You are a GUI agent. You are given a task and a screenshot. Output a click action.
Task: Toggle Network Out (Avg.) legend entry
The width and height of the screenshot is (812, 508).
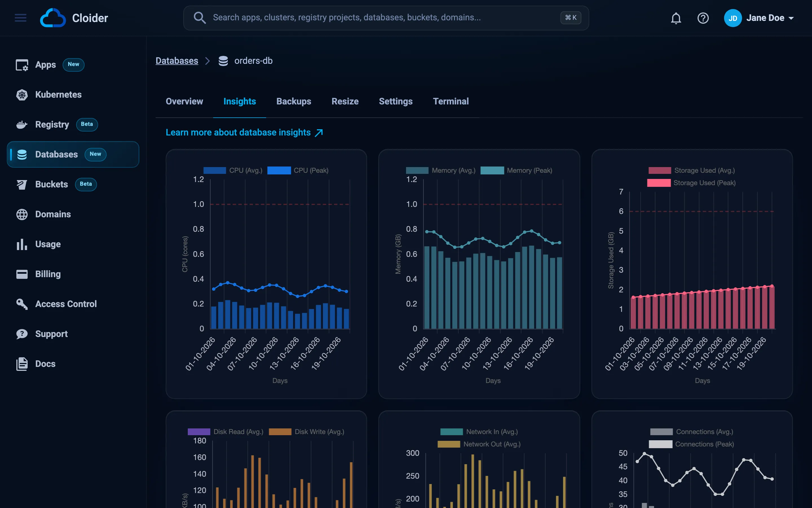point(479,444)
